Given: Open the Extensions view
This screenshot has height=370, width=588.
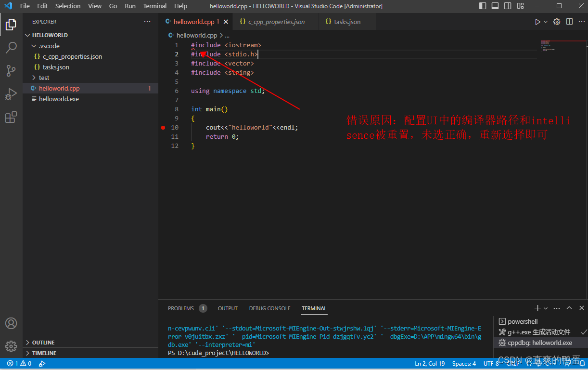Looking at the screenshot, I should tap(11, 117).
